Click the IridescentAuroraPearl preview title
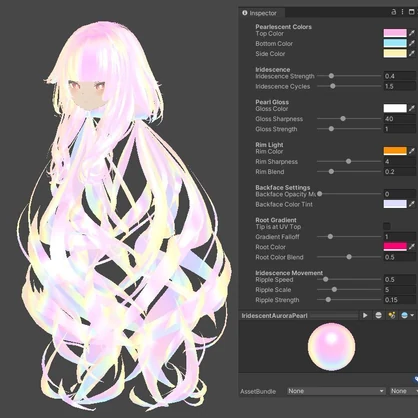 click(274, 316)
